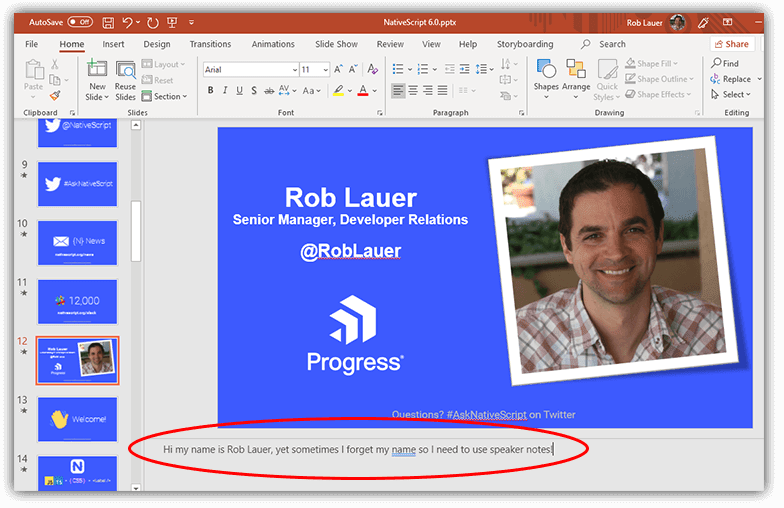Screen dimensions: 784x508
Task: Decrease font size
Action: tap(354, 69)
